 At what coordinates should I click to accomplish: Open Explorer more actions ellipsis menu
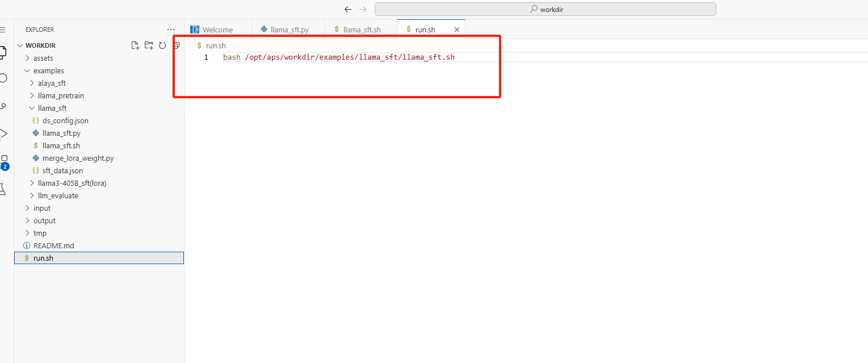(x=171, y=30)
